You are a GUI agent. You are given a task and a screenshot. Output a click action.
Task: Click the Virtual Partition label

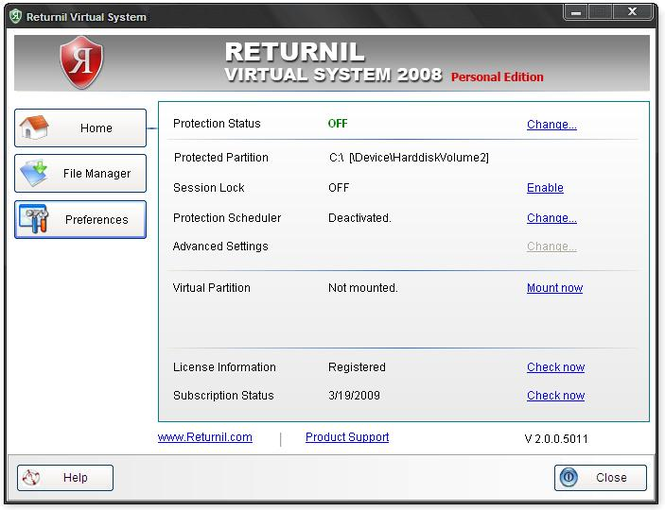(x=212, y=288)
